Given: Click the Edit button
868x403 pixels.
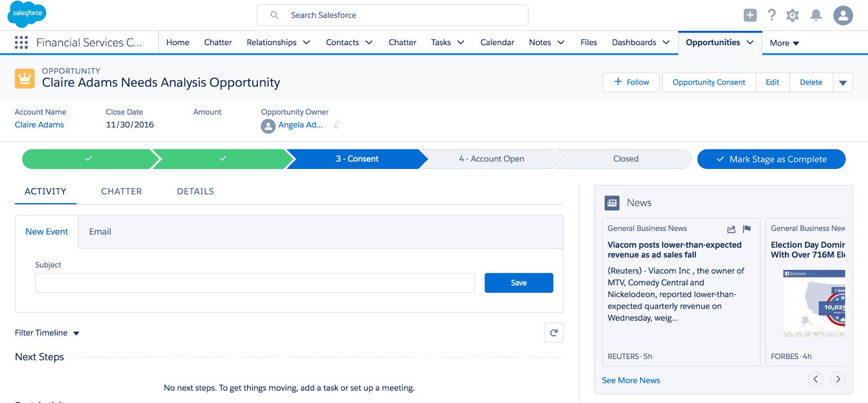Looking at the screenshot, I should pyautogui.click(x=773, y=83).
